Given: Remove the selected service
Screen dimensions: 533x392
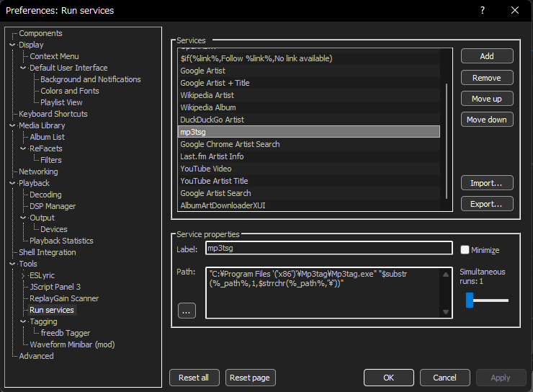Looking at the screenshot, I should tap(487, 78).
